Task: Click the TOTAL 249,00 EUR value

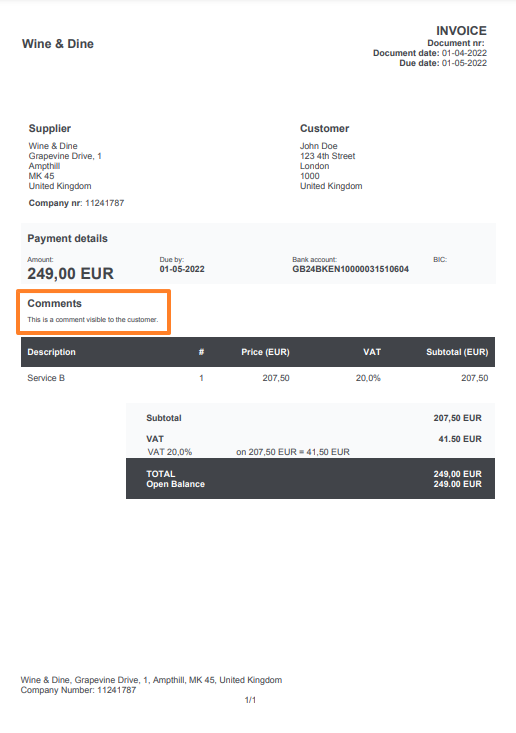Action: (x=457, y=474)
